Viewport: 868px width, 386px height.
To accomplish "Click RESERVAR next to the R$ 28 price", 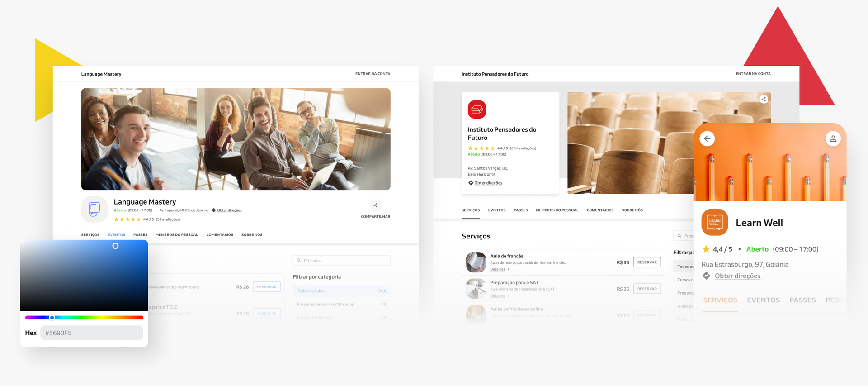I will point(267,287).
